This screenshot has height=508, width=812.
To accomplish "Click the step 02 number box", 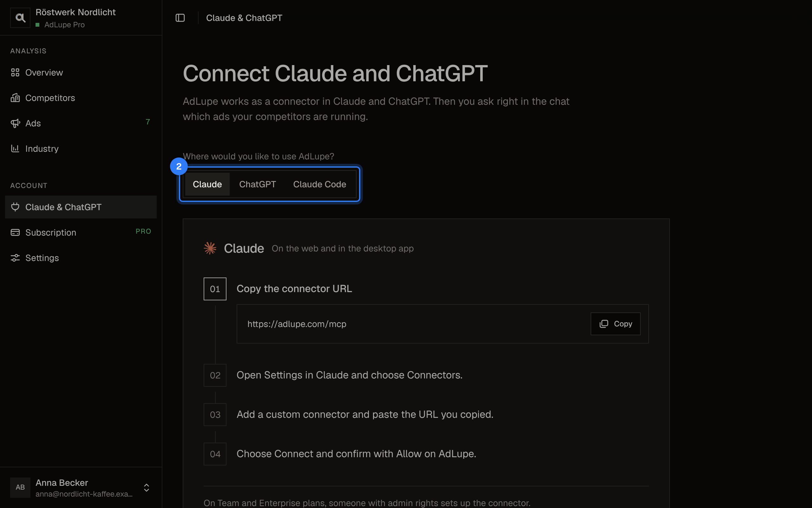I will pyautogui.click(x=215, y=375).
